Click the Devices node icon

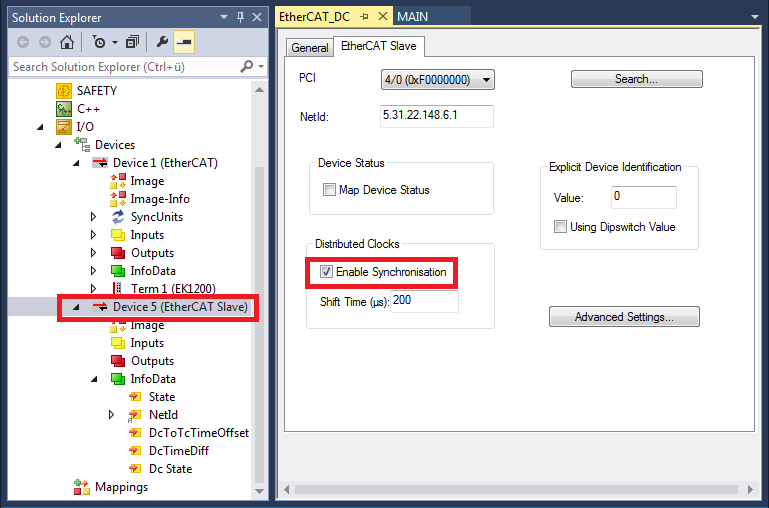pyautogui.click(x=82, y=145)
